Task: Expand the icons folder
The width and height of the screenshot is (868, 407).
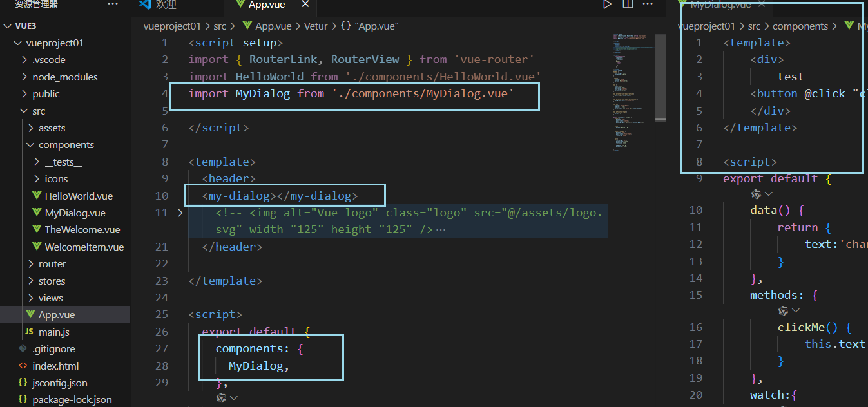Action: pyautogui.click(x=37, y=179)
